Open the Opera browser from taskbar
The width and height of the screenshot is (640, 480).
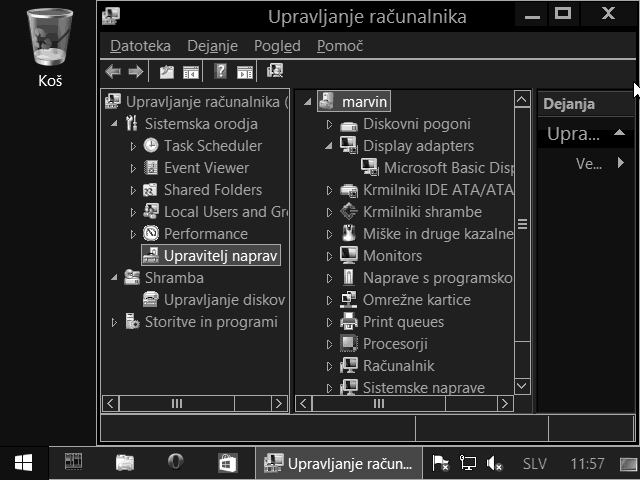click(x=176, y=462)
